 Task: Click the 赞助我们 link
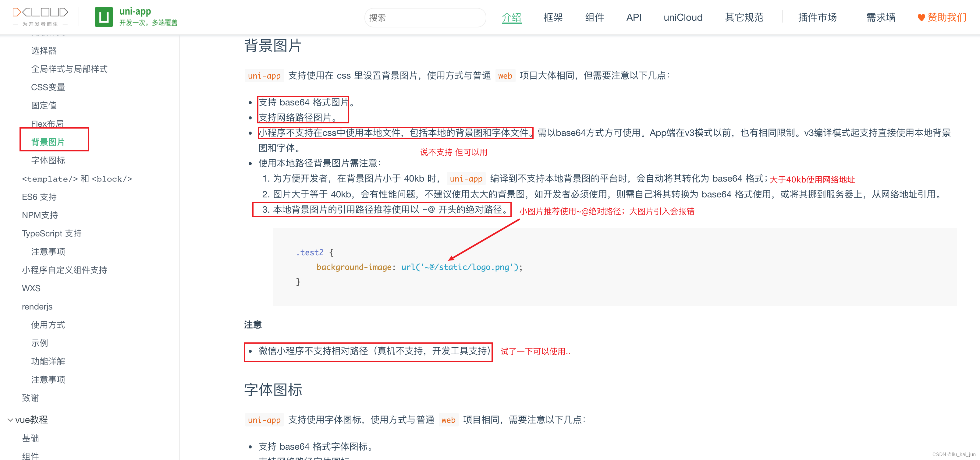[x=947, y=17]
